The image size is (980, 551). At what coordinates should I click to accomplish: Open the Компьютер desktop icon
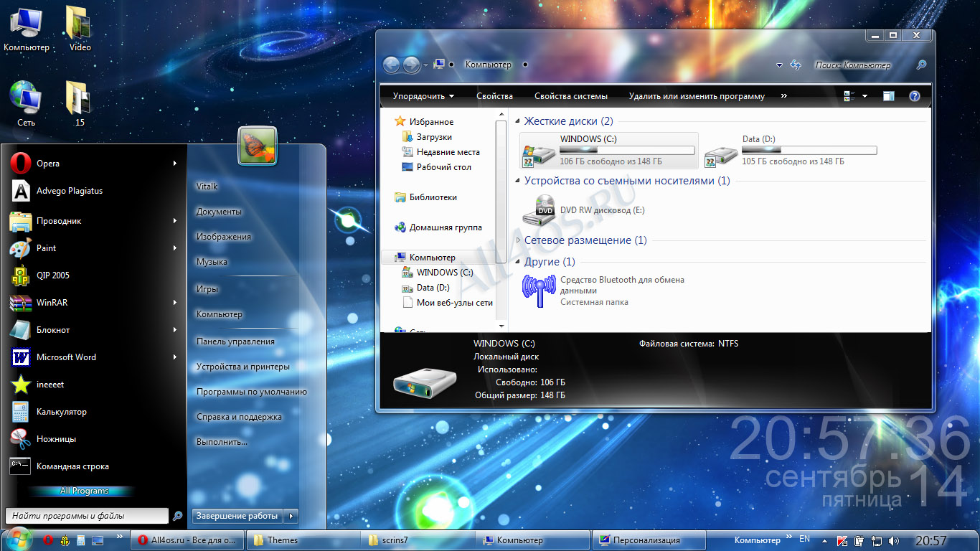tap(26, 29)
